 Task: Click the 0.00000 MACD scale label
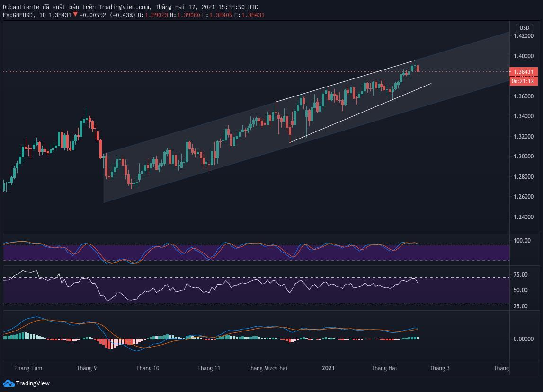[x=523, y=339]
